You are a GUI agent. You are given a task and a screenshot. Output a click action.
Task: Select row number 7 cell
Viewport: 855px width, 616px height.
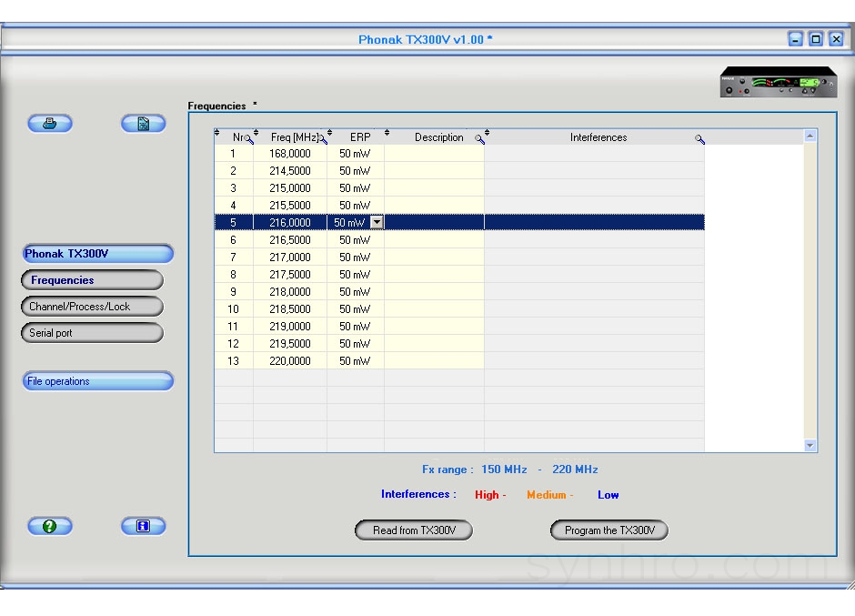click(x=234, y=257)
